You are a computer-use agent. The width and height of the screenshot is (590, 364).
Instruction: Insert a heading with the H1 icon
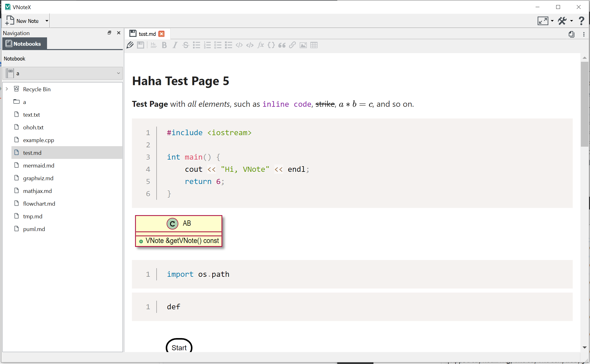153,45
